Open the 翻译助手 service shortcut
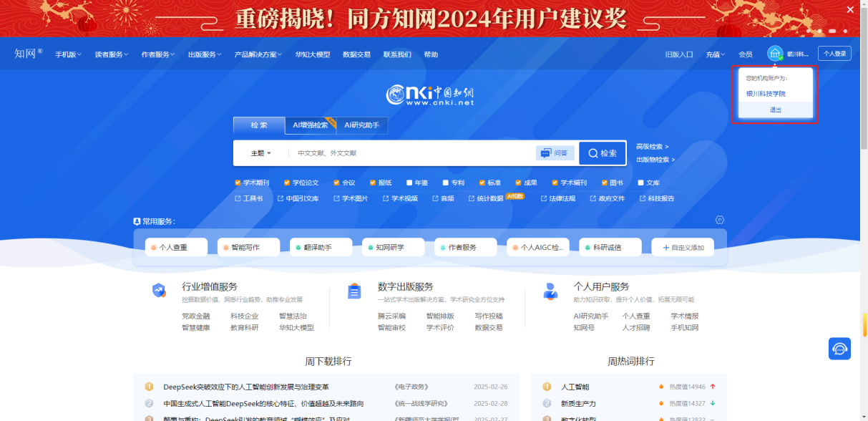Screen dimensions: 868x421 [x=321, y=247]
